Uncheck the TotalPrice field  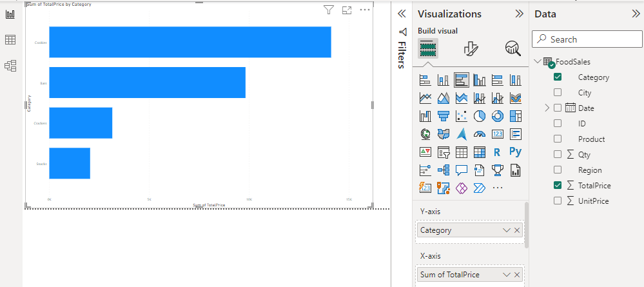click(558, 186)
